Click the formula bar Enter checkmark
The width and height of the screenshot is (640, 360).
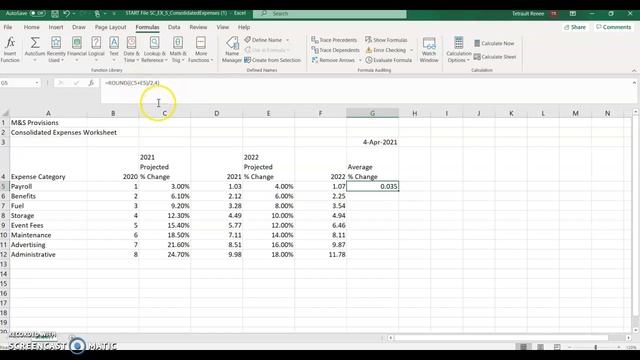pos(76,83)
